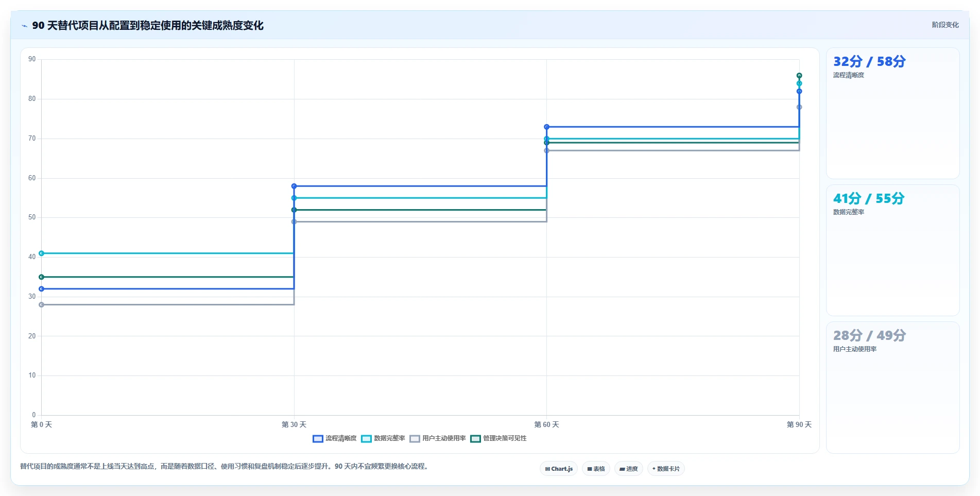Click the footnote text about 替代项目的成熟度
Viewport: 980px width, 496px height.
(224, 466)
